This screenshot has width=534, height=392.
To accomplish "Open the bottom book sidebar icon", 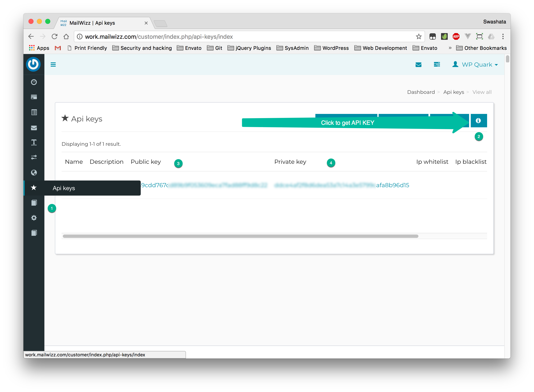I will coord(34,233).
